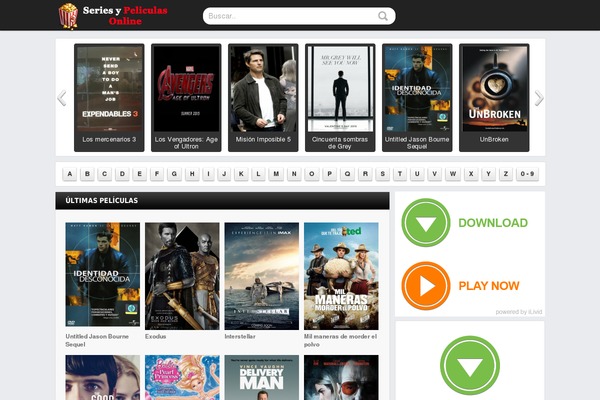Click the lower green download arrow icon
600x400 pixels.
[470, 366]
